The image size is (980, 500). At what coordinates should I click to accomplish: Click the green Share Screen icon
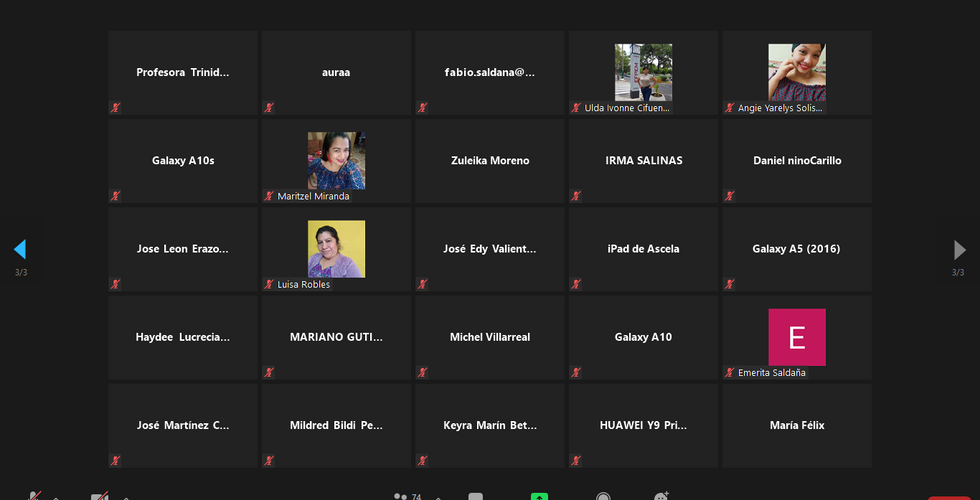pyautogui.click(x=539, y=497)
